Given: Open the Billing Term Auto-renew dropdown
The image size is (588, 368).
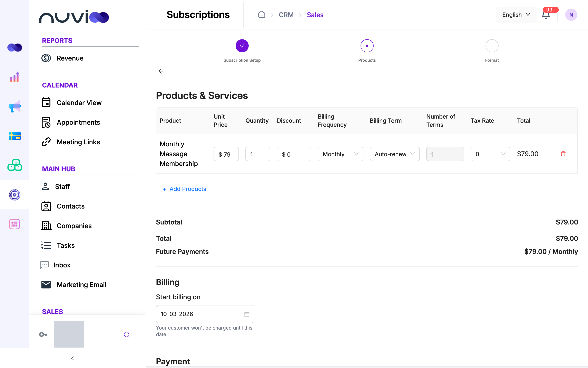Looking at the screenshot, I should point(395,154).
